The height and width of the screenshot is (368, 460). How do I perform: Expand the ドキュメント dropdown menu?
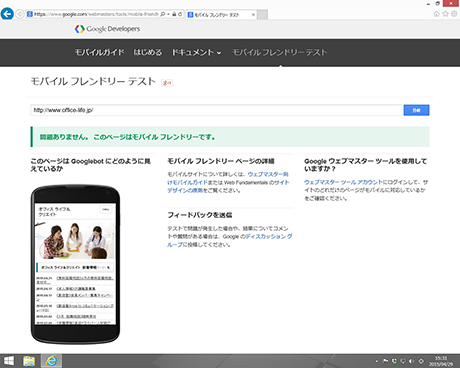tap(196, 52)
